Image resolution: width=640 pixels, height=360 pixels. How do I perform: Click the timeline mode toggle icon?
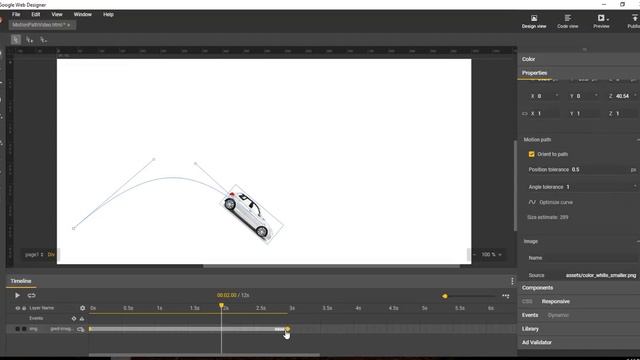click(x=505, y=296)
